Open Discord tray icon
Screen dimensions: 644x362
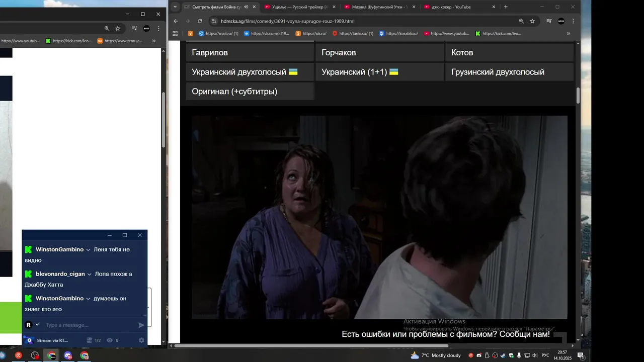point(478,355)
